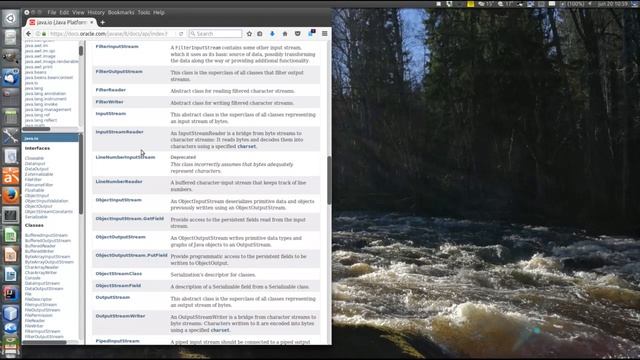Viewport: 640px width, 360px height.
Task: Open the bookmarks list icon beside the star
Action: click(x=260, y=34)
